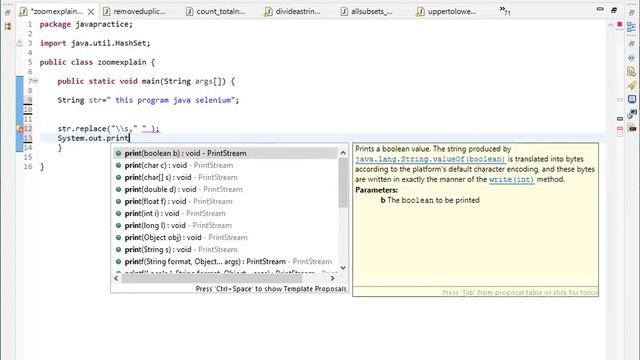The image size is (640, 360).
Task: Restore the left minimized view stack
Action: pyautogui.click(x=7, y=13)
